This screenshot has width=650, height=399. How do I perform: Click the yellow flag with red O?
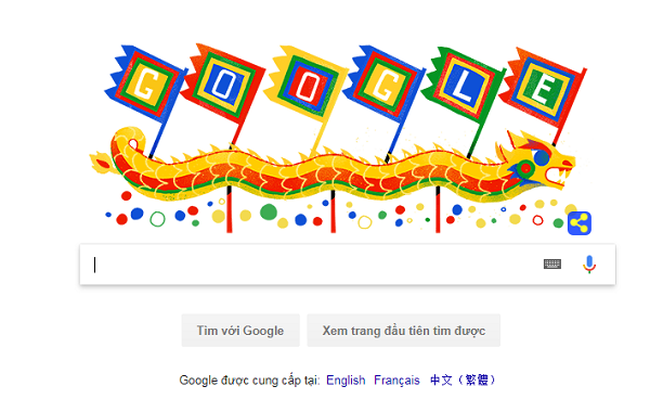(x=306, y=84)
